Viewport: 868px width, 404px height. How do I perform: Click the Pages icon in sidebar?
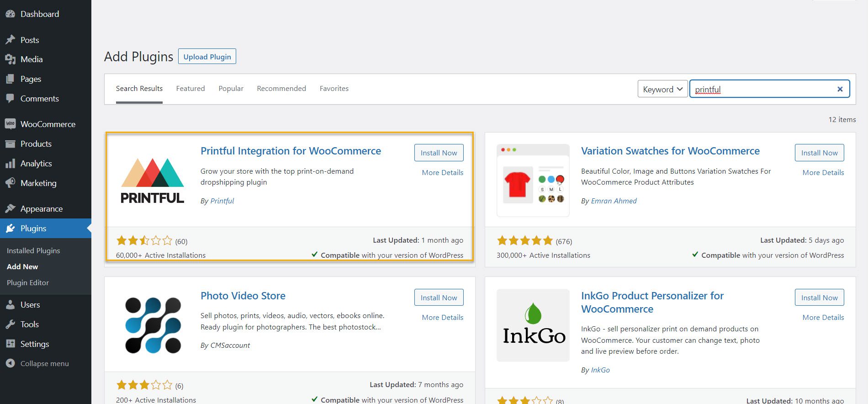[x=10, y=79]
